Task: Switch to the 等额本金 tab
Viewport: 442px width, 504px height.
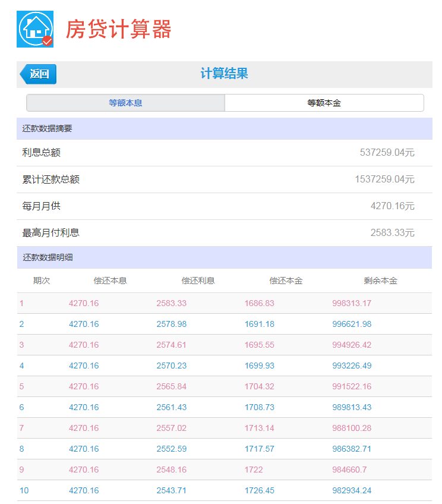Action: [324, 103]
